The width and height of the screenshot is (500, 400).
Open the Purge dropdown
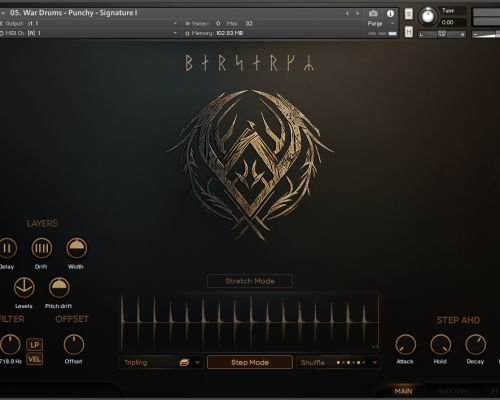[381, 23]
